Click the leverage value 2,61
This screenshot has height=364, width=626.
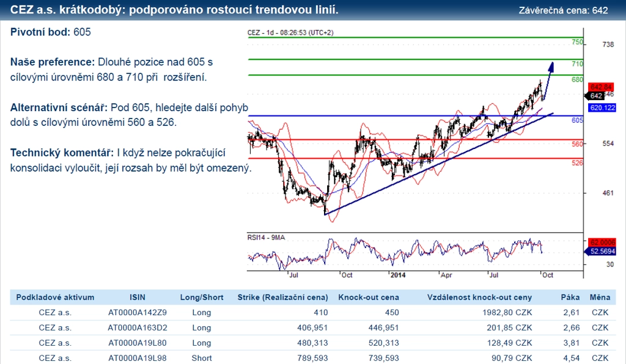[x=572, y=313]
